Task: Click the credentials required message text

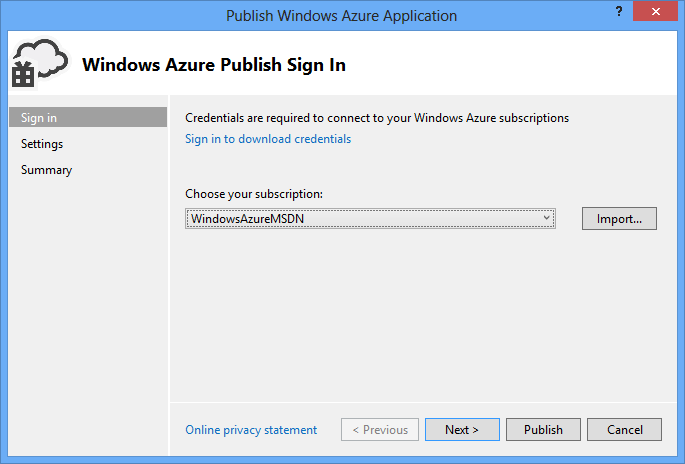Action: pyautogui.click(x=377, y=118)
